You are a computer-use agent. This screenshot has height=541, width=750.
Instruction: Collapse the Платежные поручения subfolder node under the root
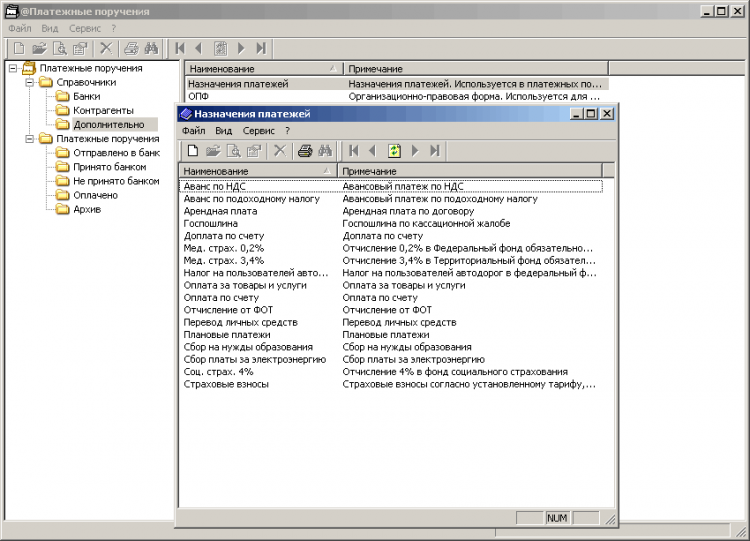point(29,139)
